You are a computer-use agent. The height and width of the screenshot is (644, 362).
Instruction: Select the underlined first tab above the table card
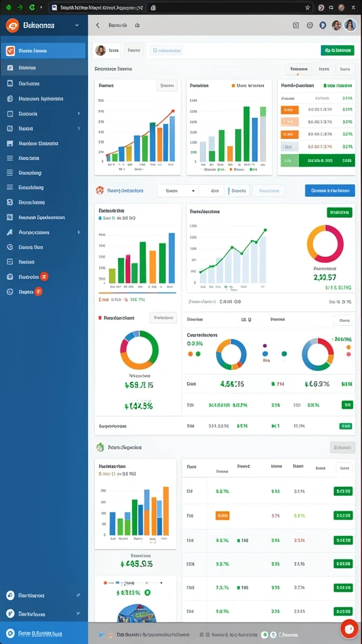coord(299,69)
